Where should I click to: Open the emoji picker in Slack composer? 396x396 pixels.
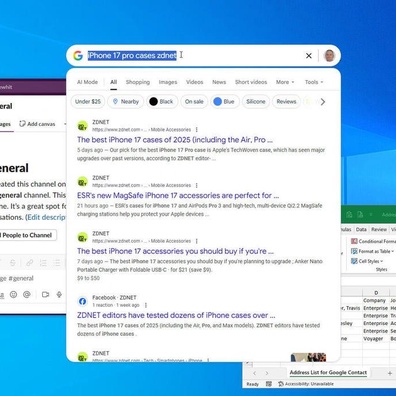point(13,294)
